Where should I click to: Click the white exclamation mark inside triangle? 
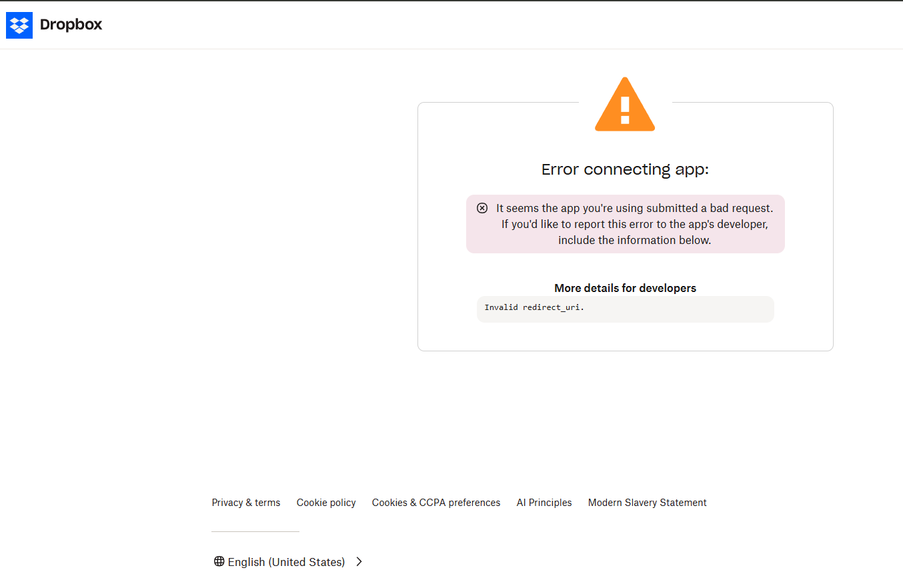point(625,110)
